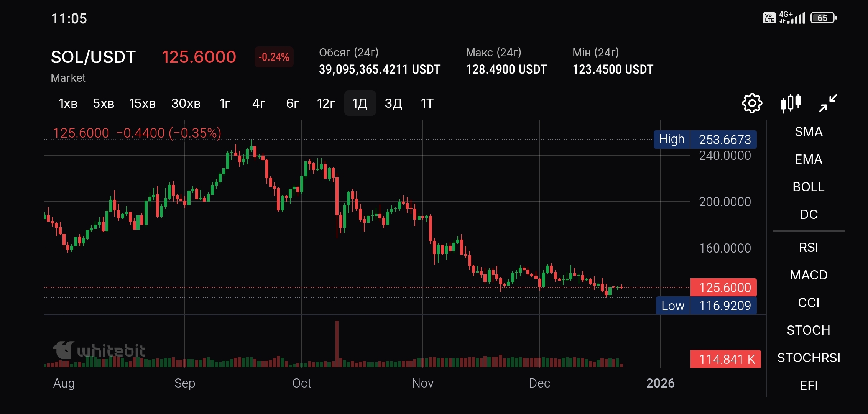Change chart type via candlestick icon
This screenshot has width=868, height=414.
coord(791,103)
